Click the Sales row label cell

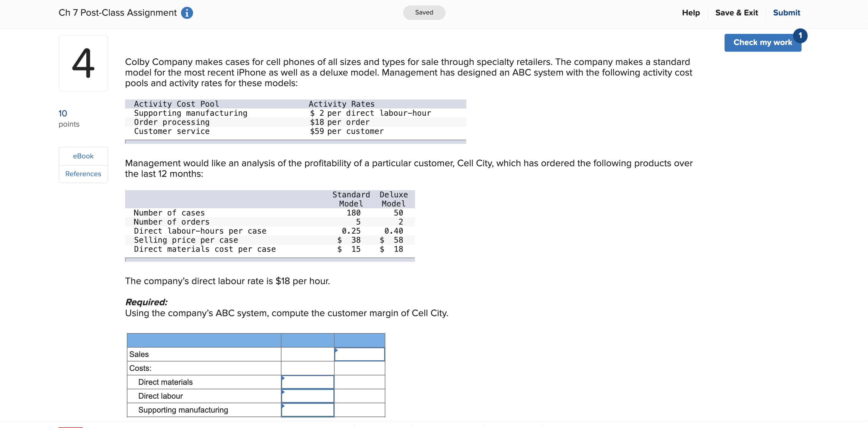204,354
